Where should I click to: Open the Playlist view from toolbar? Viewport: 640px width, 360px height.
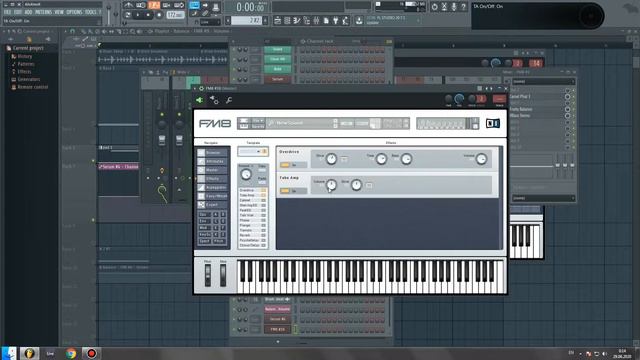[278, 20]
